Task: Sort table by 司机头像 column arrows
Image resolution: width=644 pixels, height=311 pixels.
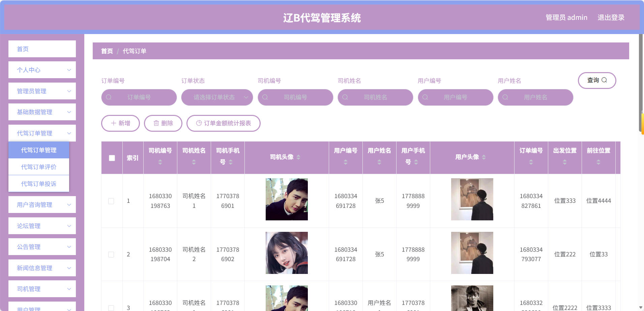Action: [298, 157]
